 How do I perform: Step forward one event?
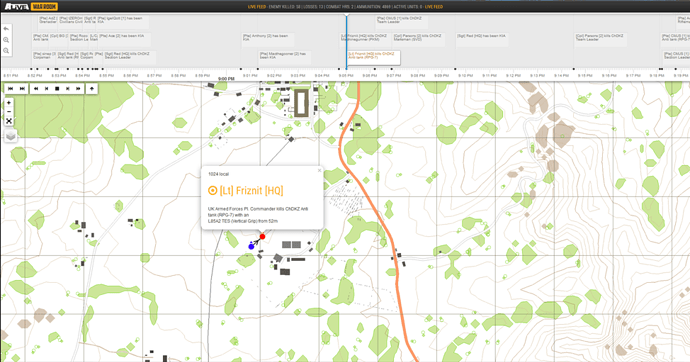(x=67, y=89)
